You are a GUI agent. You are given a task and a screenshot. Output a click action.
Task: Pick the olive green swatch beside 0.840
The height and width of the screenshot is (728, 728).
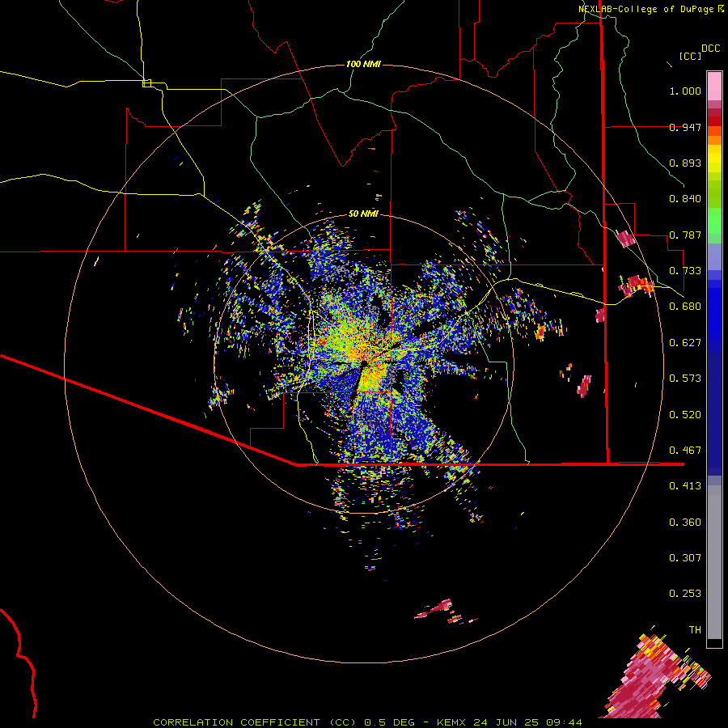coord(714,194)
